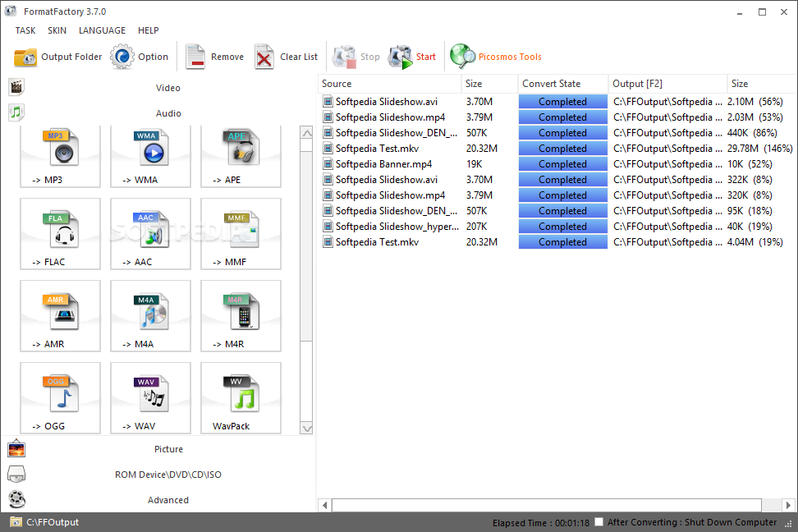Image resolution: width=798 pixels, height=532 pixels.
Task: Sort by the Convert State column header
Action: [563, 84]
